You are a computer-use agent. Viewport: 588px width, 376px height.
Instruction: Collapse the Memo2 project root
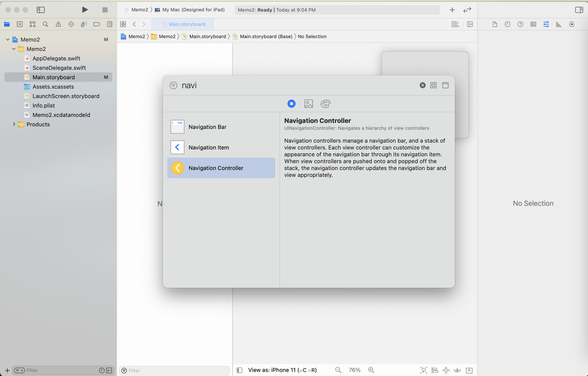click(8, 39)
